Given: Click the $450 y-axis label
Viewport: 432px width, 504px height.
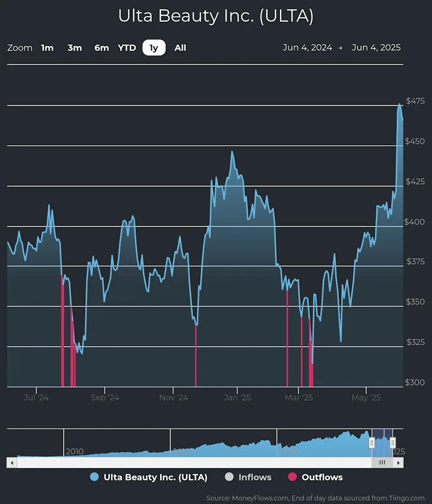Looking at the screenshot, I should click(414, 141).
